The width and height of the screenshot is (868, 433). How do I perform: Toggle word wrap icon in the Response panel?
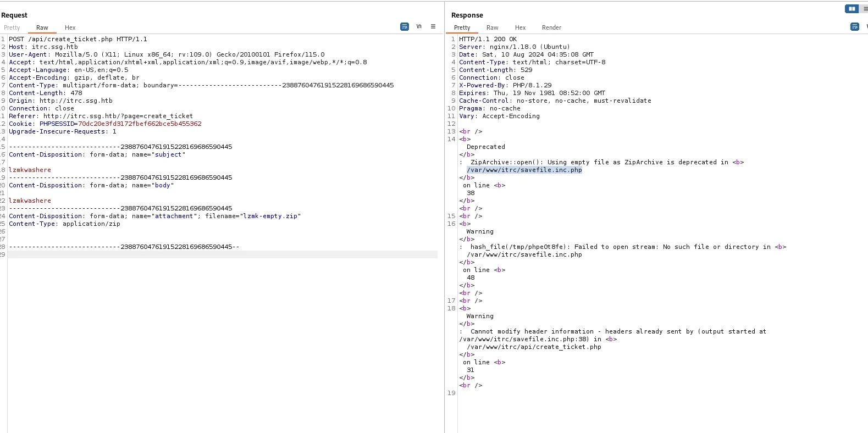(x=854, y=26)
